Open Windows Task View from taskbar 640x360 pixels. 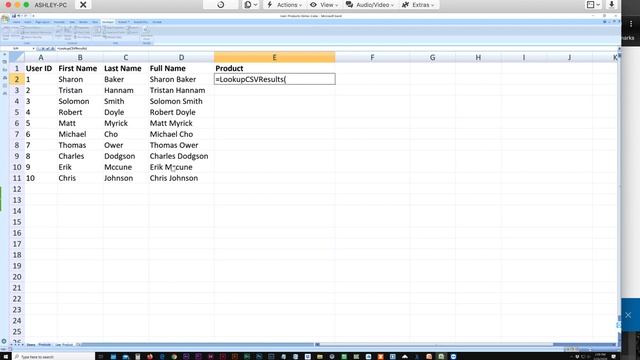(x=101, y=357)
